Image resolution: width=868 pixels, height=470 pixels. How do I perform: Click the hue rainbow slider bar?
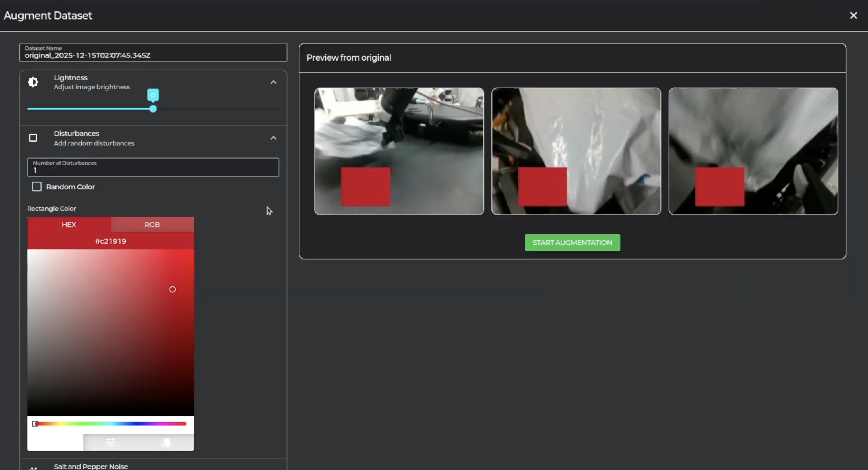click(111, 424)
